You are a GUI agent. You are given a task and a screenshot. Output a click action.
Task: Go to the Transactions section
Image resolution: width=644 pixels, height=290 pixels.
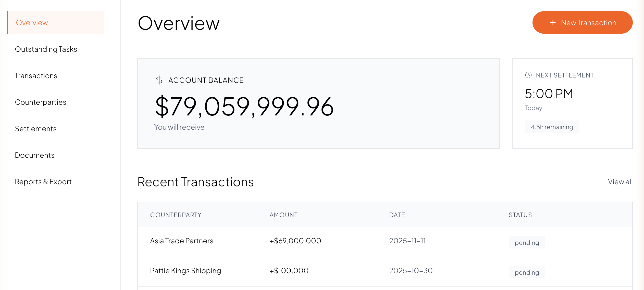[36, 76]
